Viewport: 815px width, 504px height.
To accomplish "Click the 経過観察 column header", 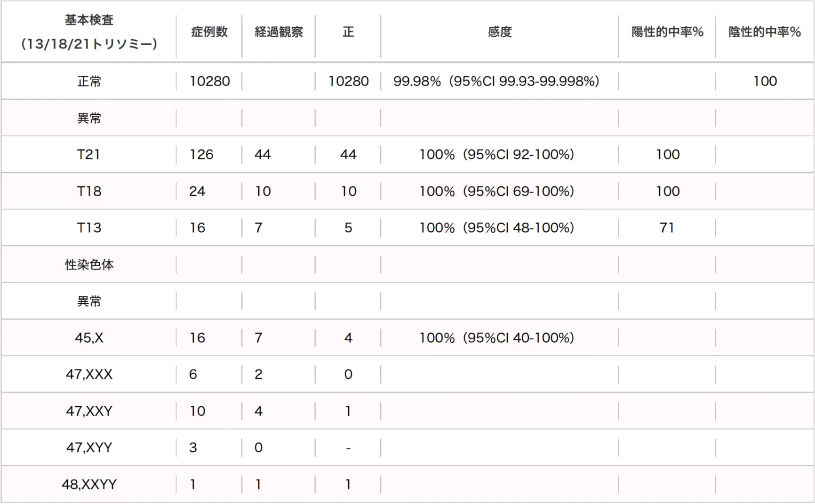I will 279,31.
